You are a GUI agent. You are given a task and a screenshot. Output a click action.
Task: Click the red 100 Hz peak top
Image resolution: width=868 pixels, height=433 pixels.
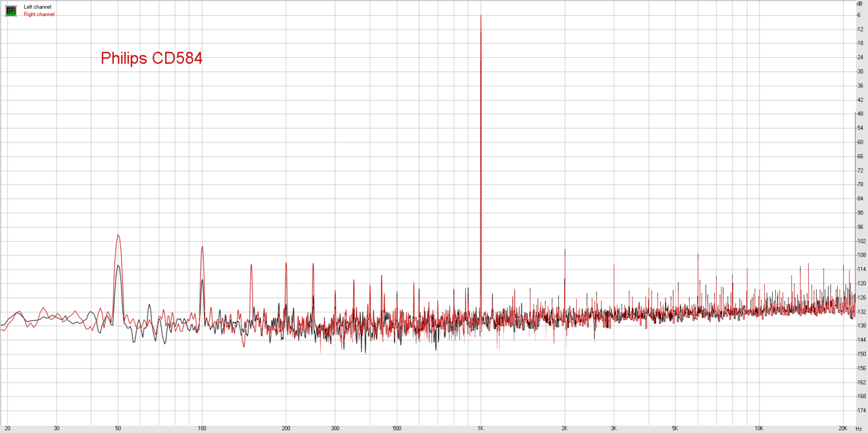[x=202, y=247]
